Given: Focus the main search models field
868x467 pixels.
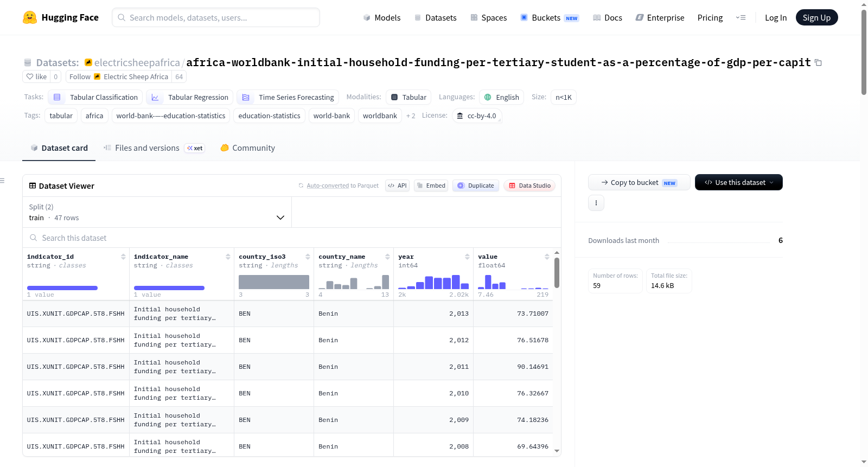Looking at the screenshot, I should tap(216, 17).
